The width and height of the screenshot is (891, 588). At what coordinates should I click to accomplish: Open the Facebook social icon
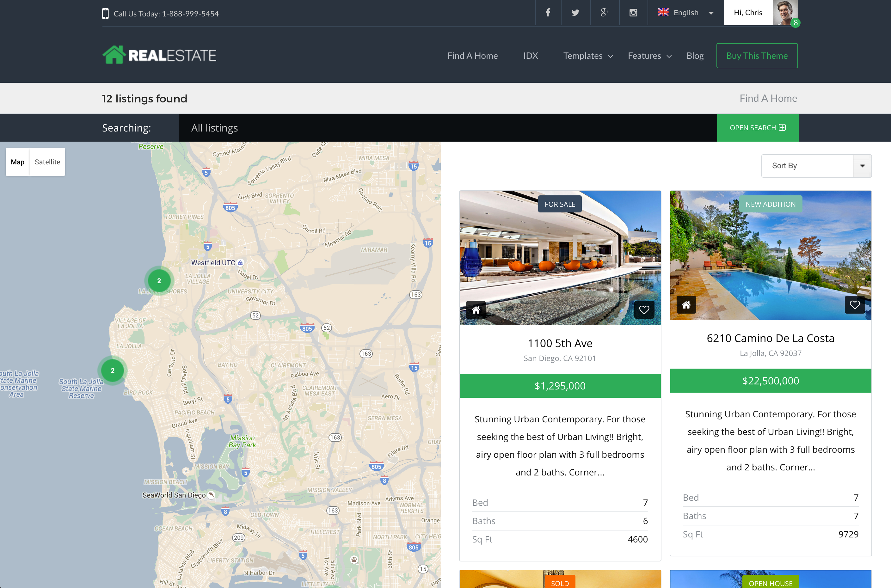click(548, 13)
